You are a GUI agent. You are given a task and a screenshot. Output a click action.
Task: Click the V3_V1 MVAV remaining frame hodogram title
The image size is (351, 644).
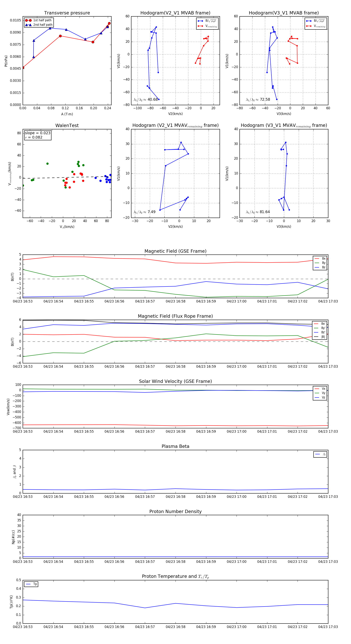pos(284,125)
